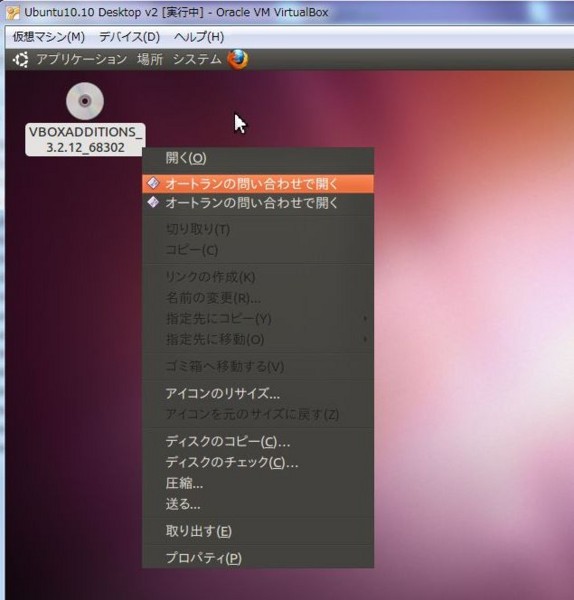Viewport: 574px width, 600px height.
Task: Choose ゴミ箱へ移動する(V) menu entry
Action: tap(258, 367)
